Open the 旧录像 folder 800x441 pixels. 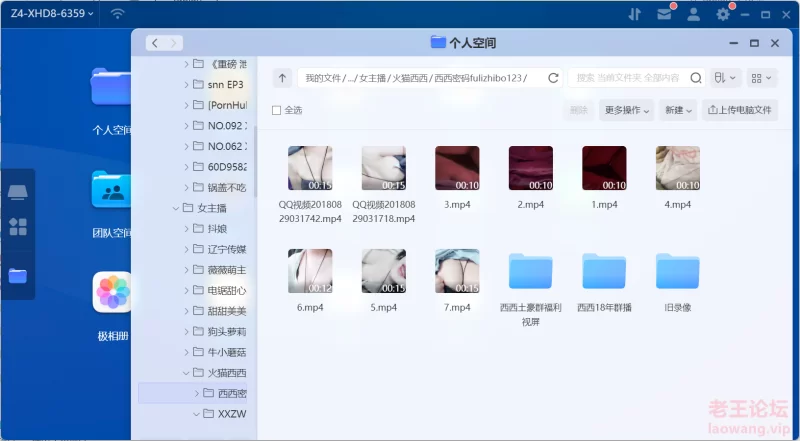pos(677,283)
